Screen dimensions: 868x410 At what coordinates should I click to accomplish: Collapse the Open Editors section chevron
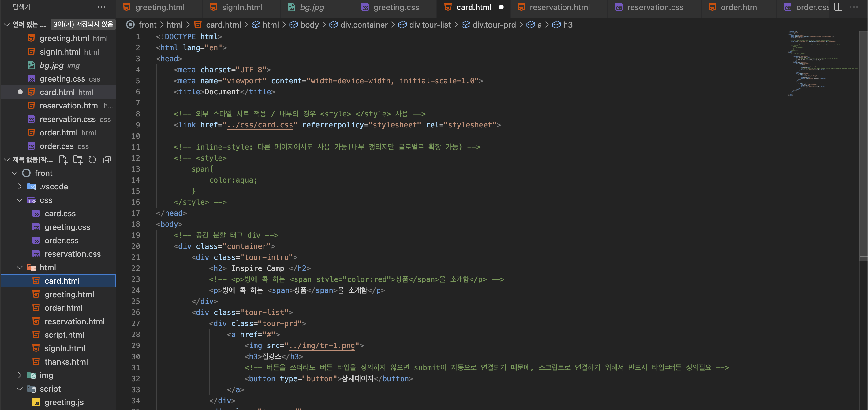click(x=6, y=24)
